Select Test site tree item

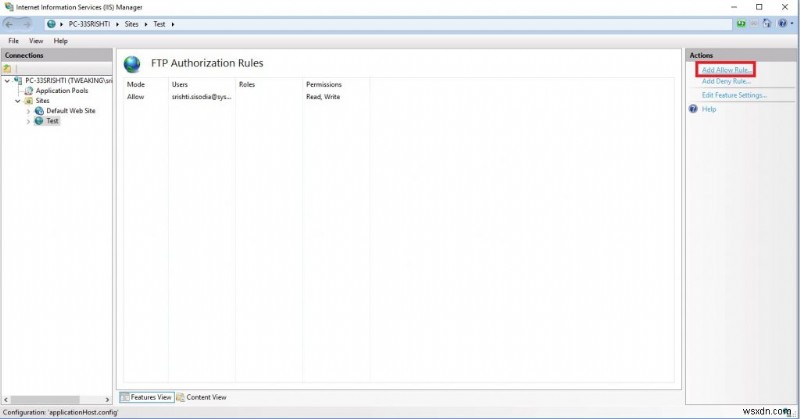coord(52,121)
